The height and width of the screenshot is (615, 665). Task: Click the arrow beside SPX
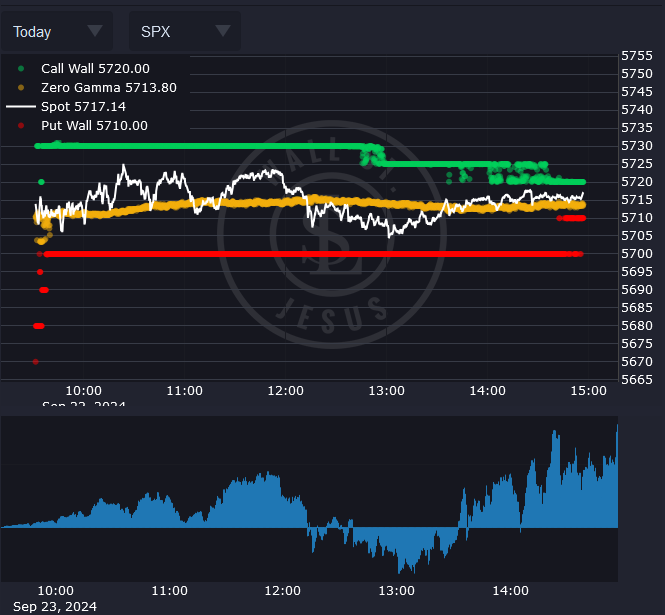tap(223, 31)
